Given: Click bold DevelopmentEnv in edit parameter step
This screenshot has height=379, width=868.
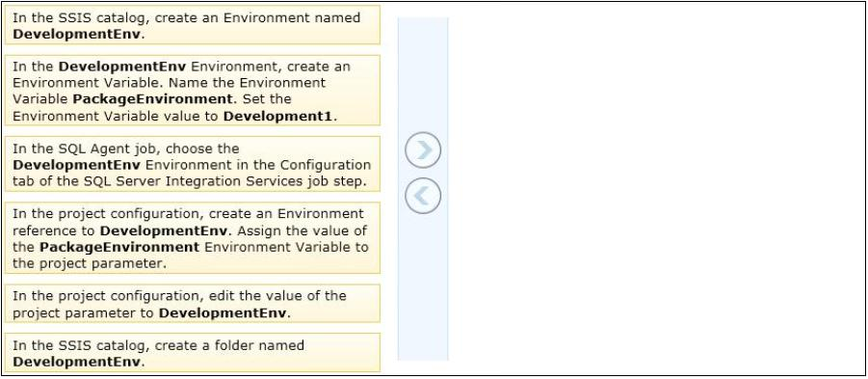Looking at the screenshot, I should (224, 313).
